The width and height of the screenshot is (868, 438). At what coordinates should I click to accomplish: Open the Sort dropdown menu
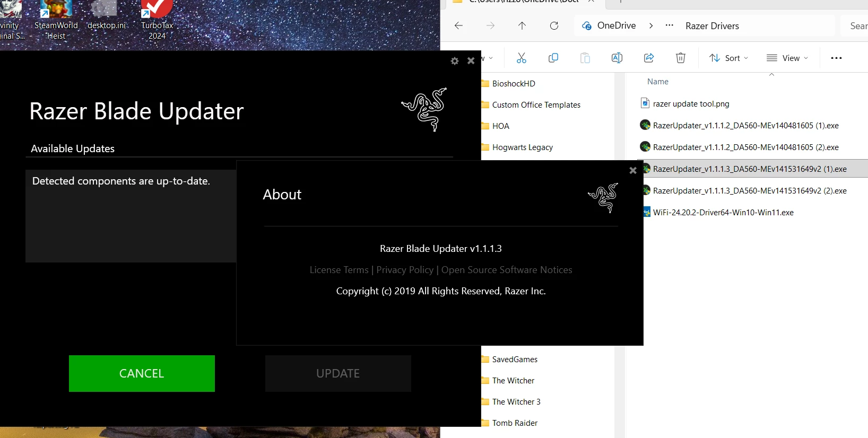point(729,58)
